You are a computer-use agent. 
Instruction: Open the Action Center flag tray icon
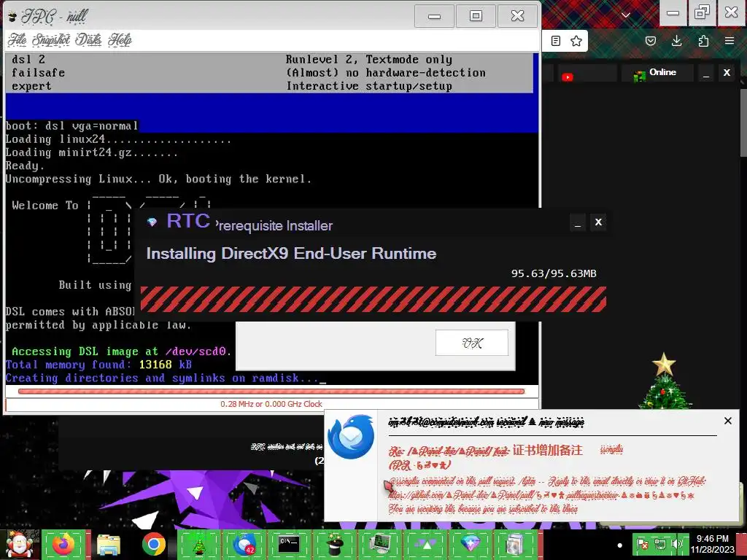coord(643,544)
